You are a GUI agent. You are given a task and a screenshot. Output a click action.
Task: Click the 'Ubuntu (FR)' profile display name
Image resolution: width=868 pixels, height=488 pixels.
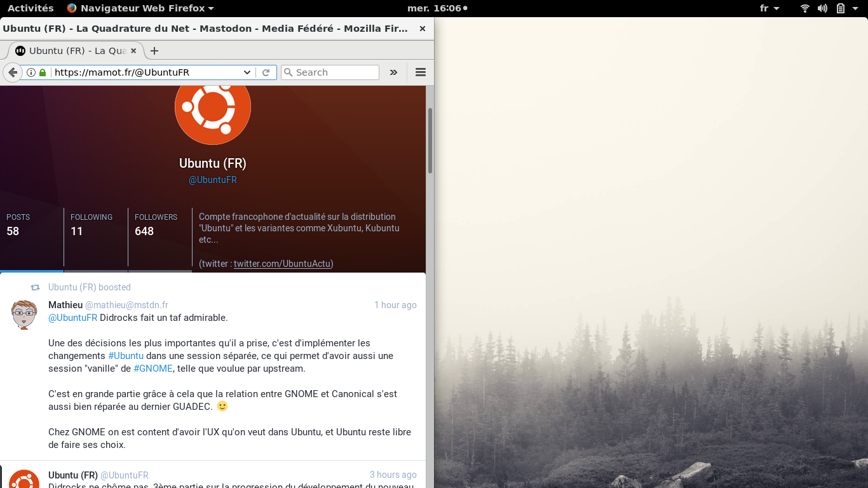click(x=213, y=163)
